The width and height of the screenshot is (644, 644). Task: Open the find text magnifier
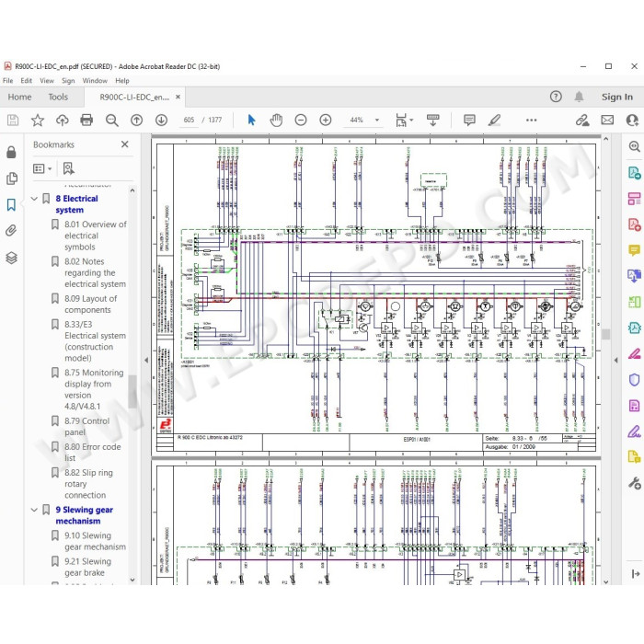coord(111,120)
